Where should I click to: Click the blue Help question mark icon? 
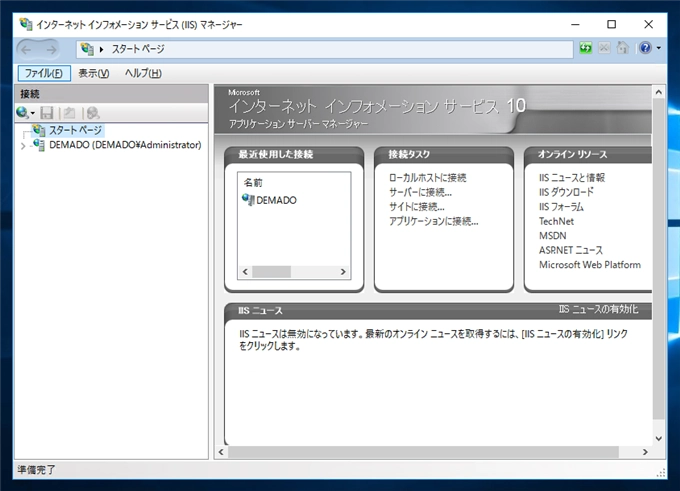(645, 48)
